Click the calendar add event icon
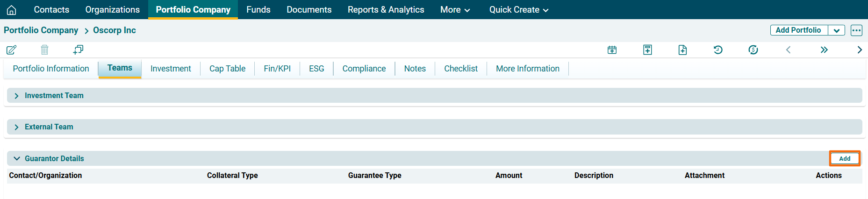 [612, 50]
